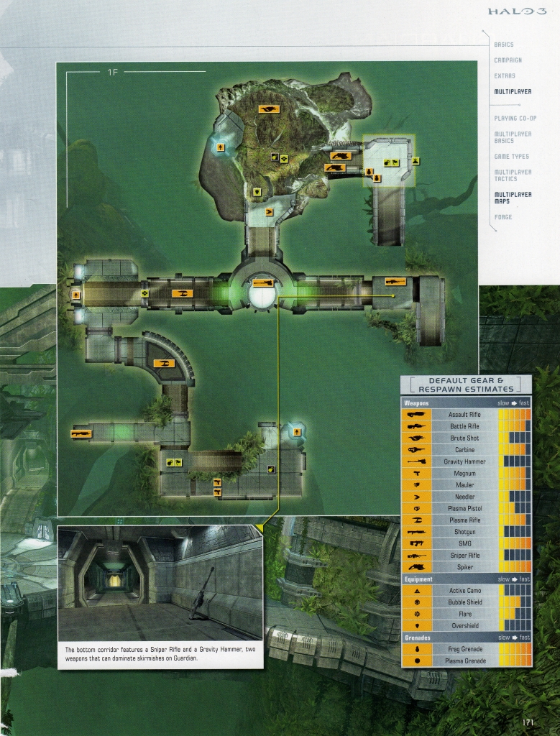Open the EXTRAS section in the sidebar

coord(505,75)
